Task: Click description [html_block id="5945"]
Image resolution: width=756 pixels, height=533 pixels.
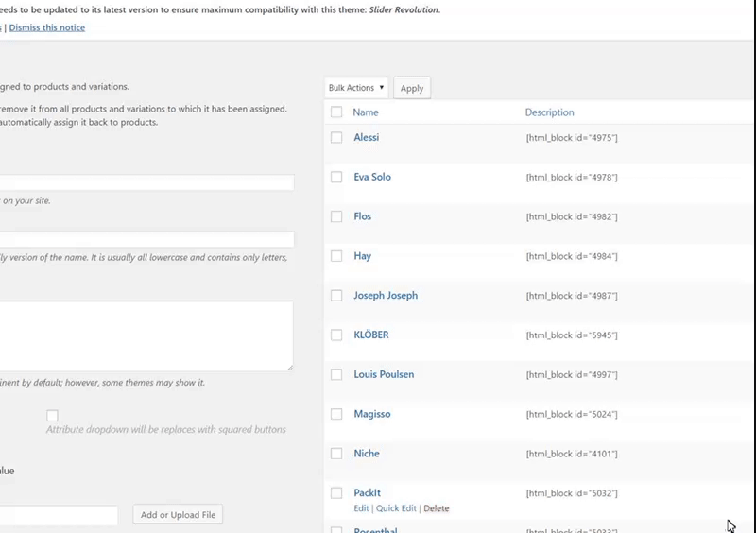Action: point(572,335)
